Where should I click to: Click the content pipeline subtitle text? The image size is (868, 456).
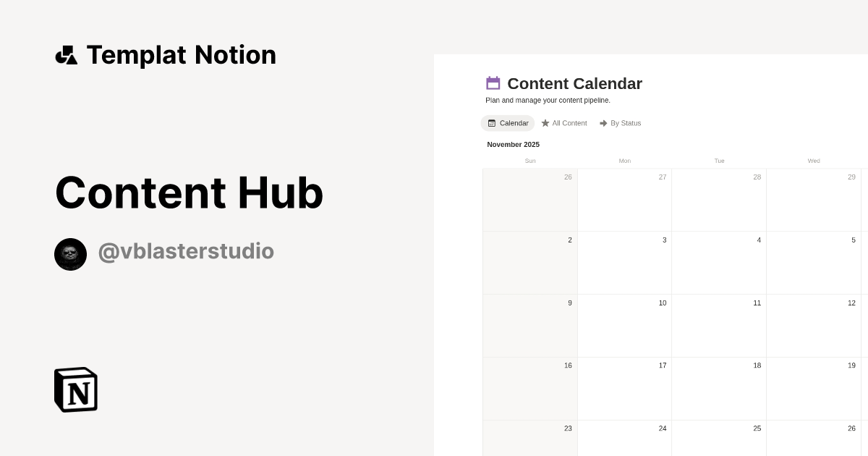click(548, 100)
